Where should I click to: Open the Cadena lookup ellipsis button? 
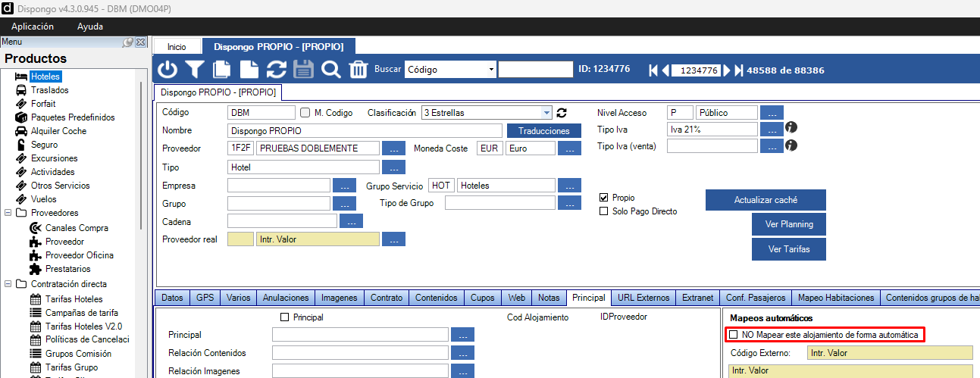(x=351, y=221)
